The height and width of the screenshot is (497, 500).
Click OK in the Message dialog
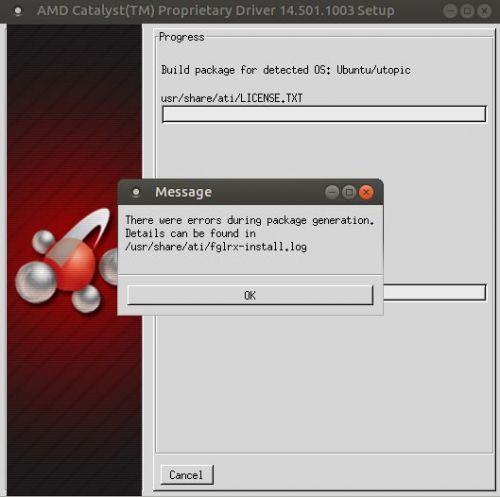[250, 295]
